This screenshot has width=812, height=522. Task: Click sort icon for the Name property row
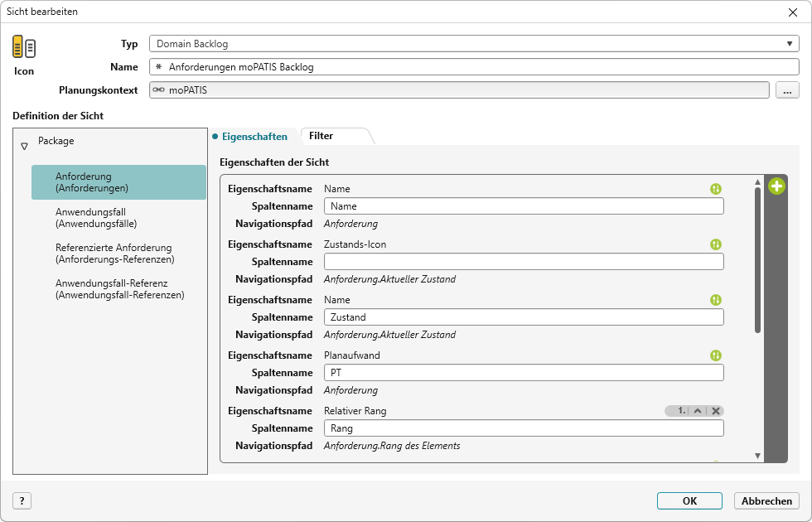pos(716,189)
